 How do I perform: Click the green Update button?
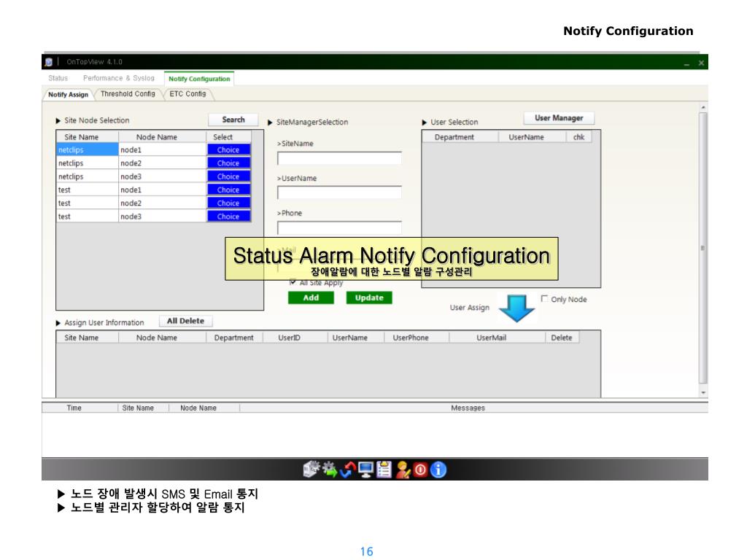369,297
